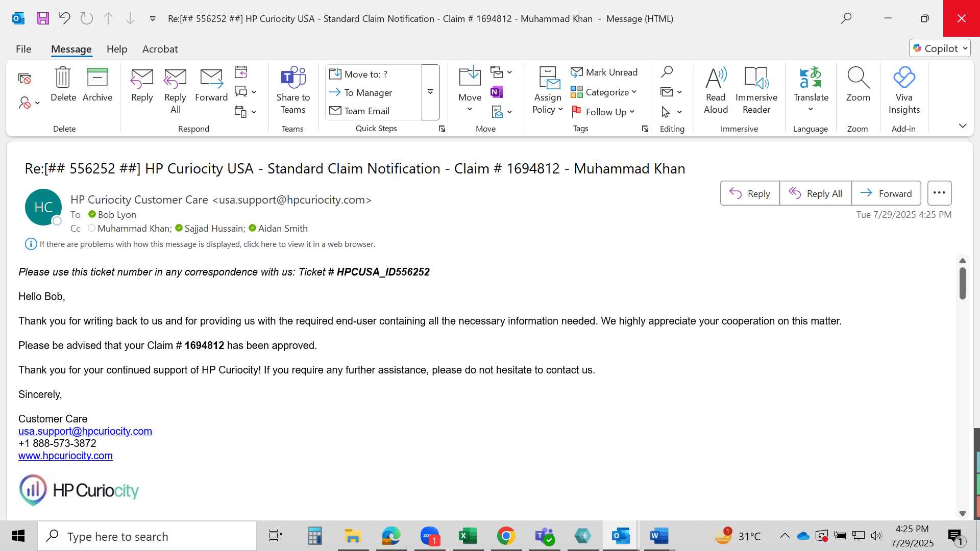
Task: Click message scrollbar down arrow
Action: click(963, 514)
